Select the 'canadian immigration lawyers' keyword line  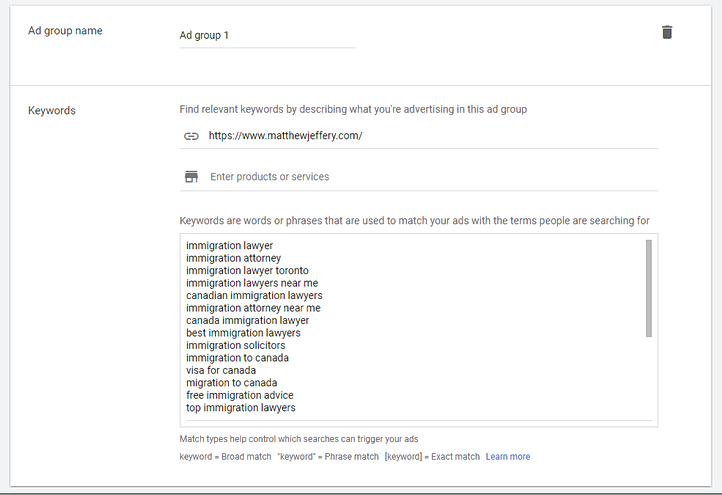pyautogui.click(x=254, y=296)
